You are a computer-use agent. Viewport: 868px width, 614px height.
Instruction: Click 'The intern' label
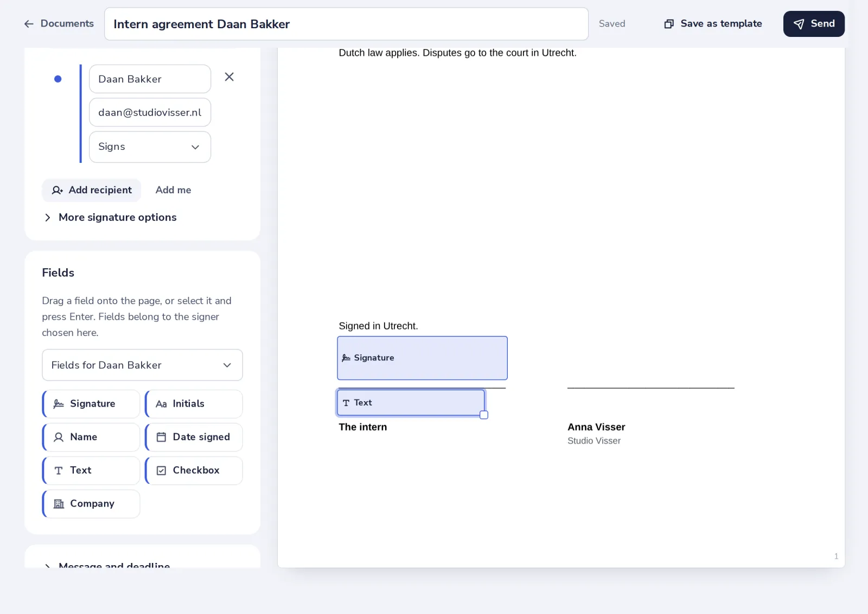tap(362, 427)
